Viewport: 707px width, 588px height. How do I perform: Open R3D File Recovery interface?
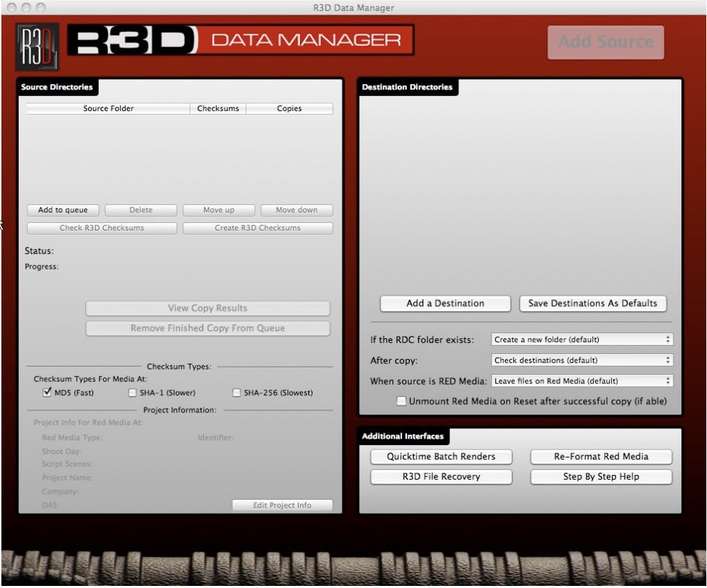point(441,477)
